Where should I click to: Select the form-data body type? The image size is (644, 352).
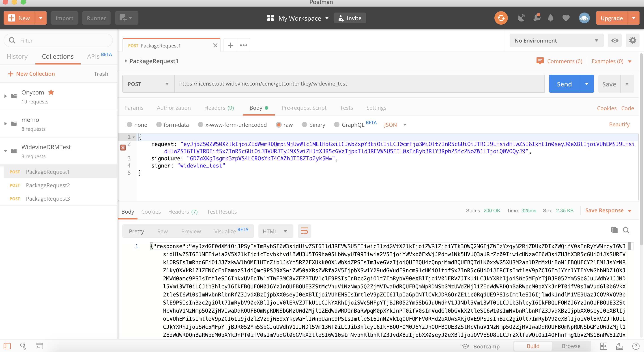[159, 125]
